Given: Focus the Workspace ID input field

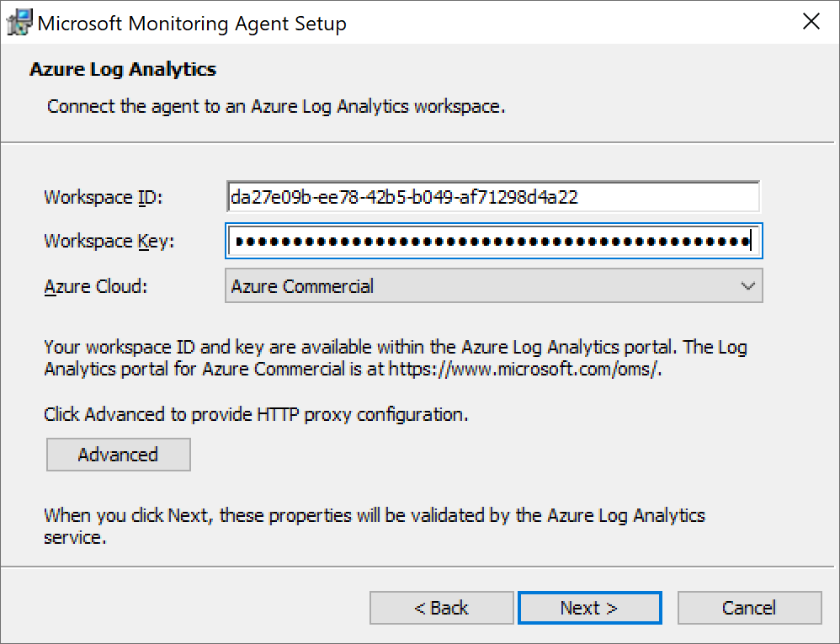Looking at the screenshot, I should click(493, 197).
